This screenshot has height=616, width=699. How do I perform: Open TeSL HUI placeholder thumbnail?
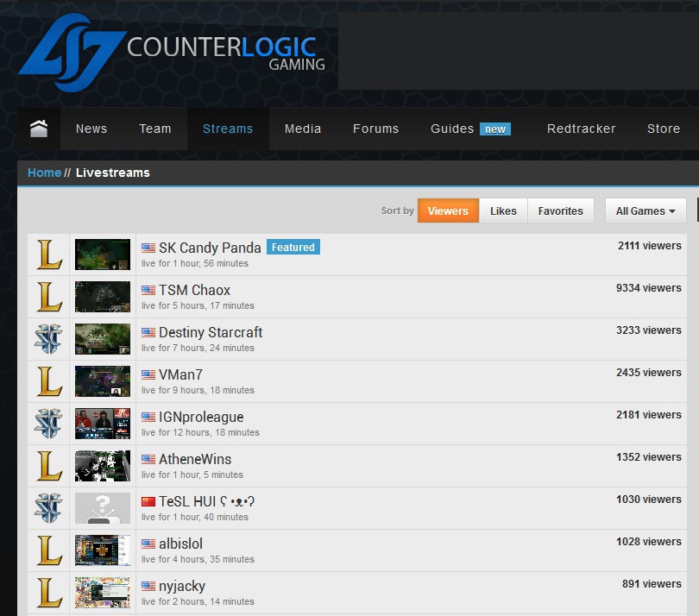click(103, 508)
